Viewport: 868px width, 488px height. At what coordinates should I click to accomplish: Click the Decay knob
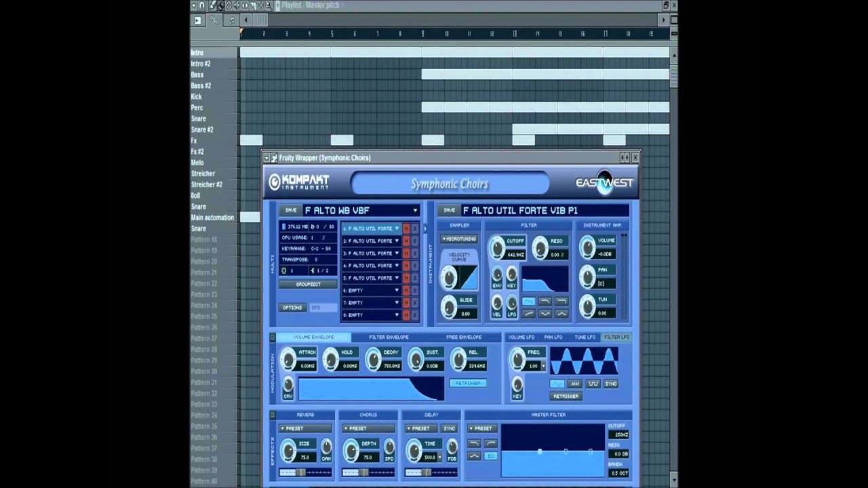point(374,359)
